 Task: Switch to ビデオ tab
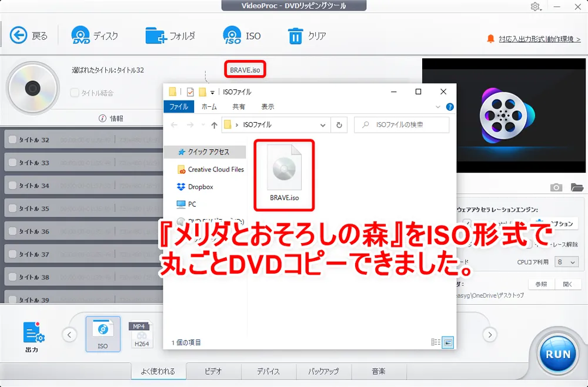click(213, 371)
